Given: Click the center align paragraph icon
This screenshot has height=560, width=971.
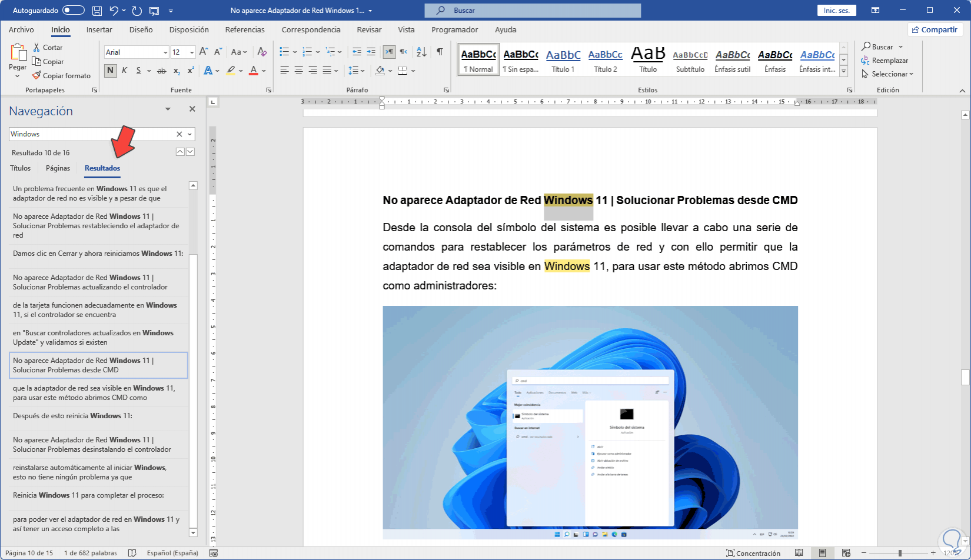Looking at the screenshot, I should [298, 71].
